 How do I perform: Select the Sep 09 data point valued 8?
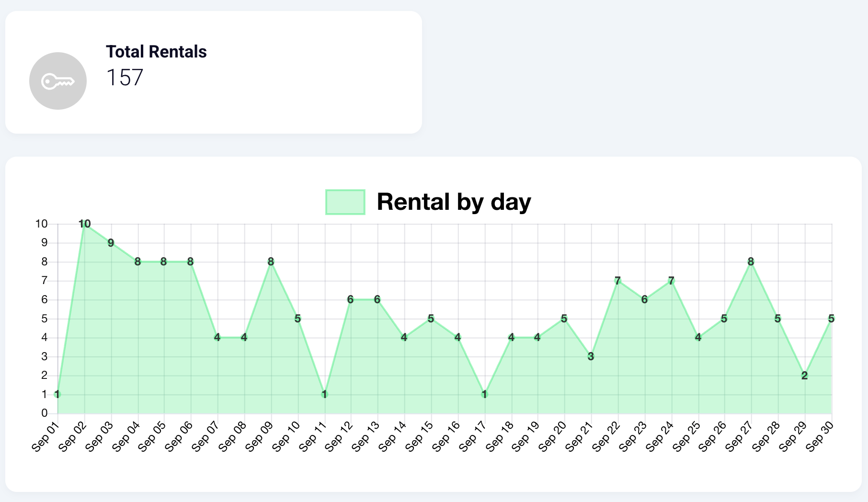(x=271, y=262)
